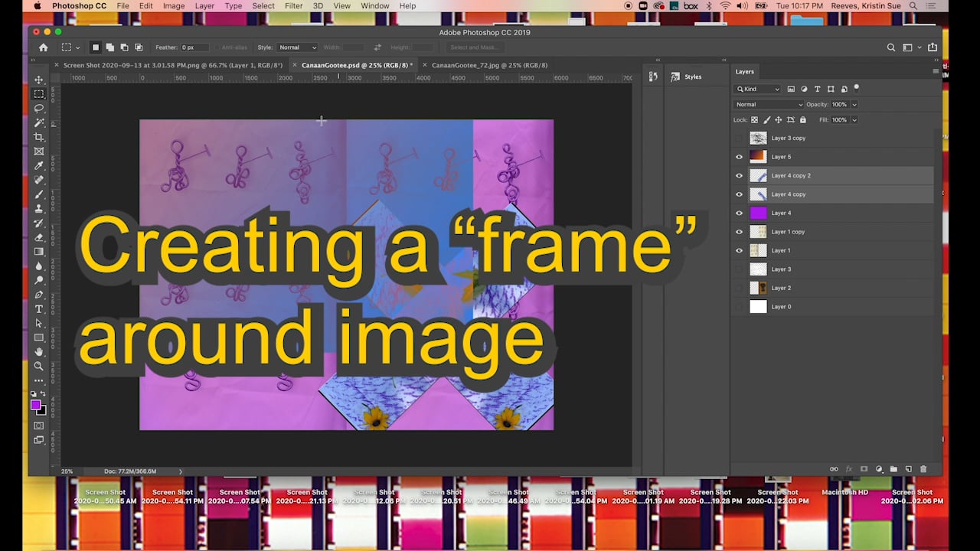The height and width of the screenshot is (551, 980).
Task: Hide Layer 1 copy visibility eye
Action: tap(739, 232)
